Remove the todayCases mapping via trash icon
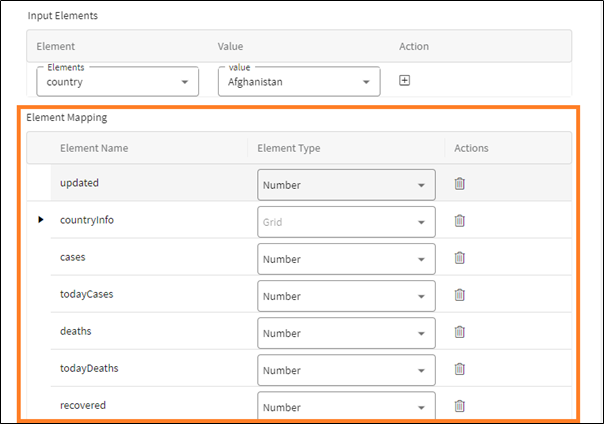This screenshot has width=604, height=424. pyautogui.click(x=460, y=295)
